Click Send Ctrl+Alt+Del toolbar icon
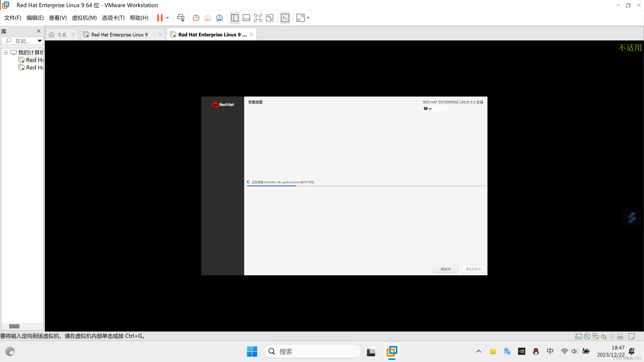 point(180,18)
